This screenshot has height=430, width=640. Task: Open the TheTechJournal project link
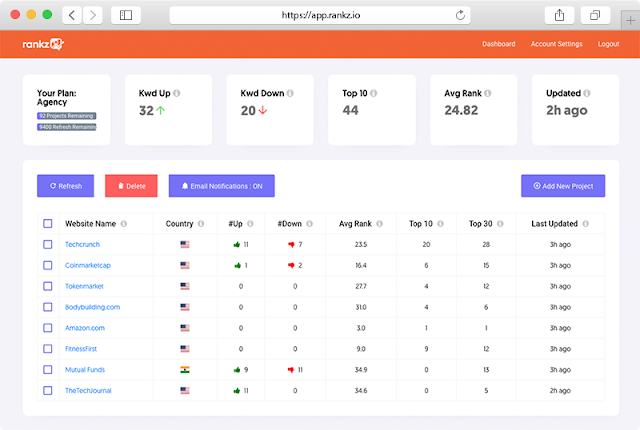click(x=88, y=390)
